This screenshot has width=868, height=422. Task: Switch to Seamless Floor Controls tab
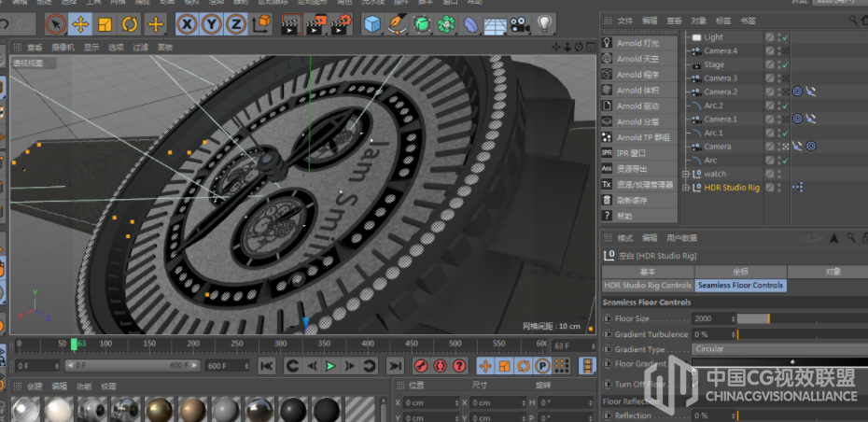(740, 285)
